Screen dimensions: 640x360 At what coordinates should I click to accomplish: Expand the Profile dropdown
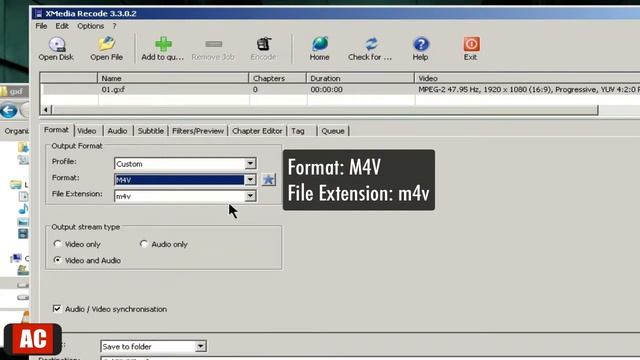tap(250, 164)
